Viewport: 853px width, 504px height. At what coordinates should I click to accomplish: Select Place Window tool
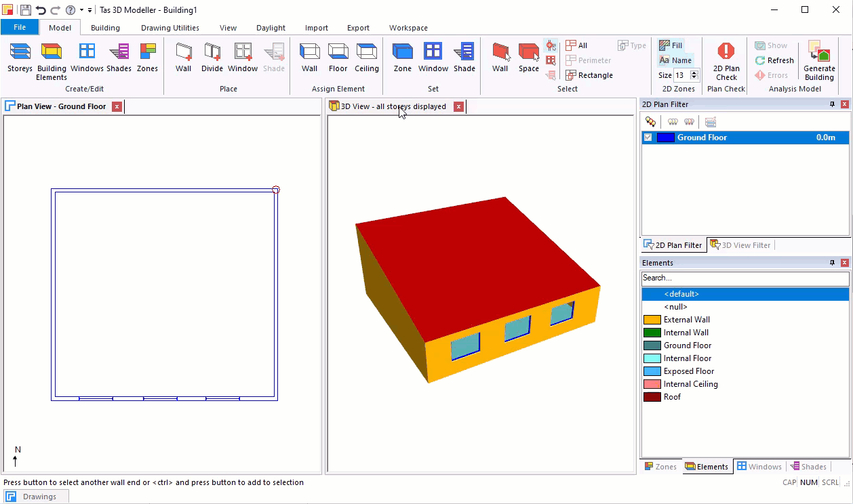(243, 58)
